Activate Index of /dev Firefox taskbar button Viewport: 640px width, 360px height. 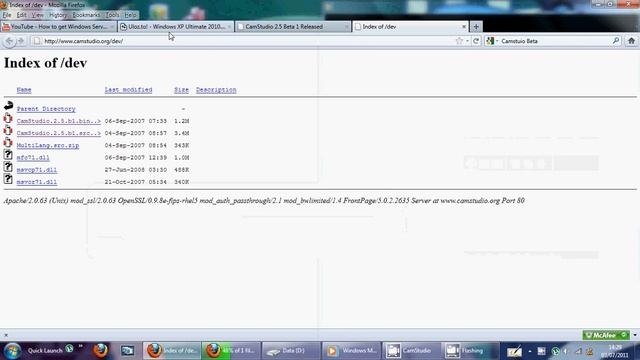point(172,351)
